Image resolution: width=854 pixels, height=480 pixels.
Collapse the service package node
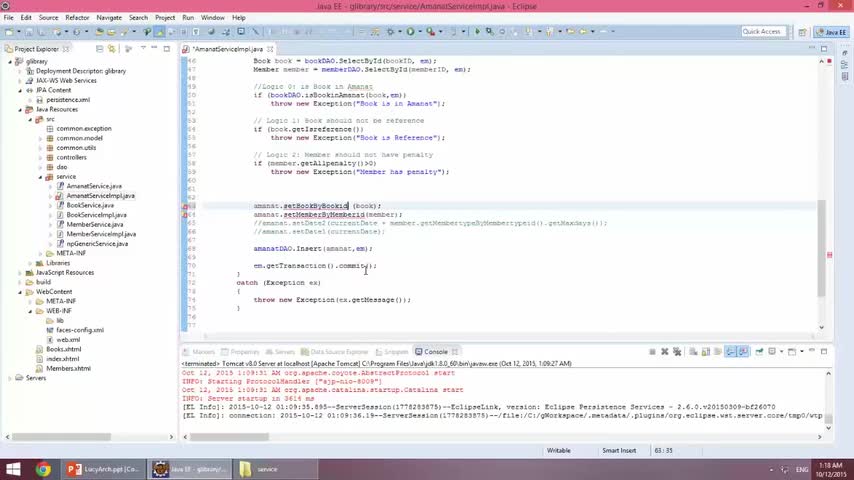coord(40,177)
